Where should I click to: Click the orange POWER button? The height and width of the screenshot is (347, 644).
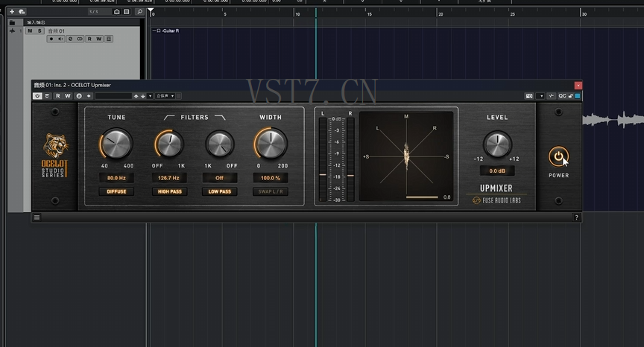tap(558, 156)
